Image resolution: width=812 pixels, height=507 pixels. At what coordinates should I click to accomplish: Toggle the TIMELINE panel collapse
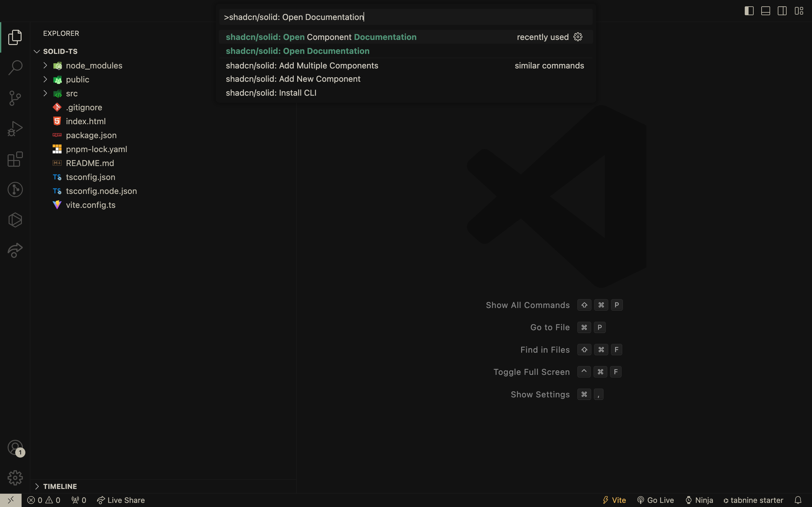[37, 486]
